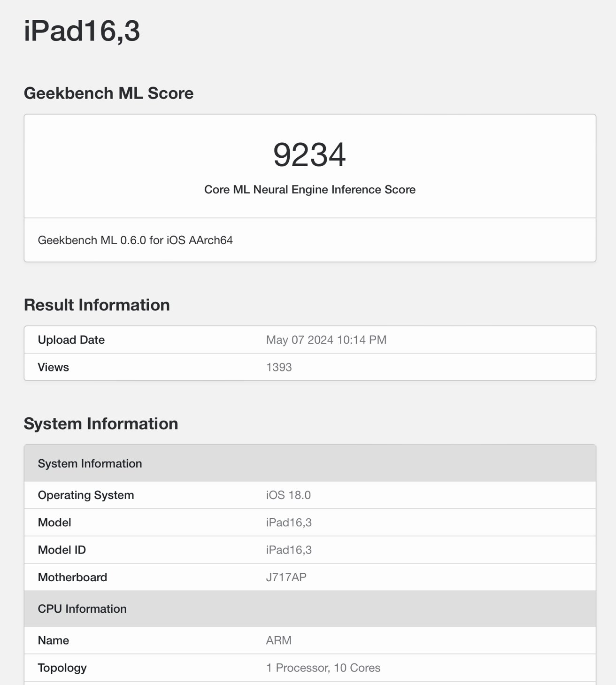Click the Topology value 1 Processor, 10 Cores
Viewport: 616px width, 685px height.
[323, 668]
